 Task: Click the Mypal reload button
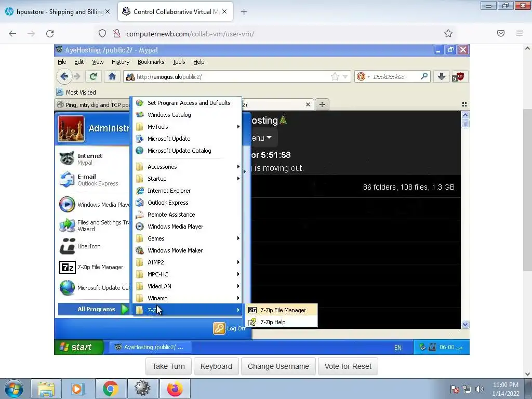pyautogui.click(x=94, y=77)
